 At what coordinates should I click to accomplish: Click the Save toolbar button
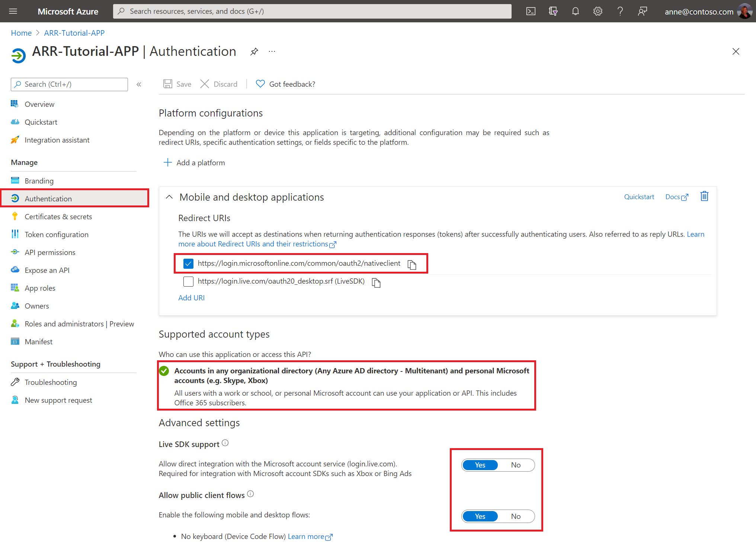pos(179,84)
